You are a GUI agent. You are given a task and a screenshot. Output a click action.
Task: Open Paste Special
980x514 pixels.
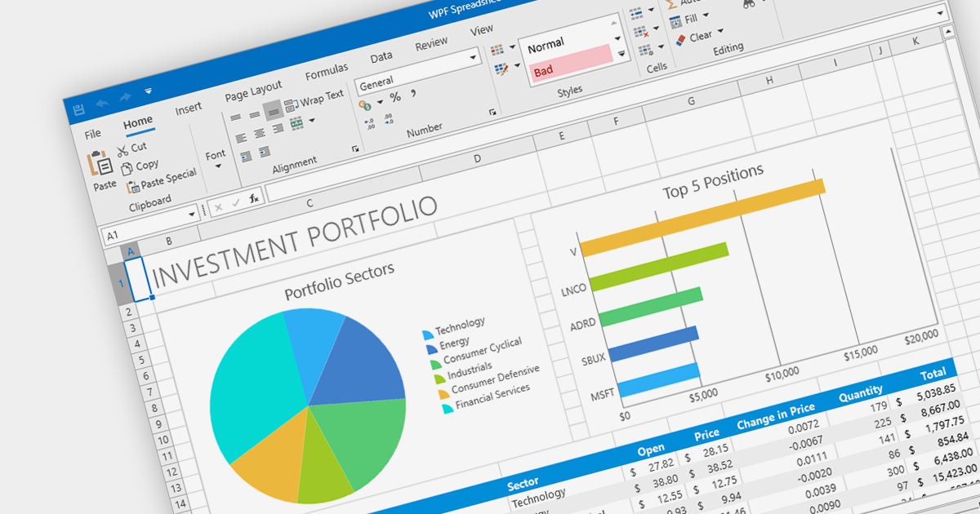click(x=162, y=179)
